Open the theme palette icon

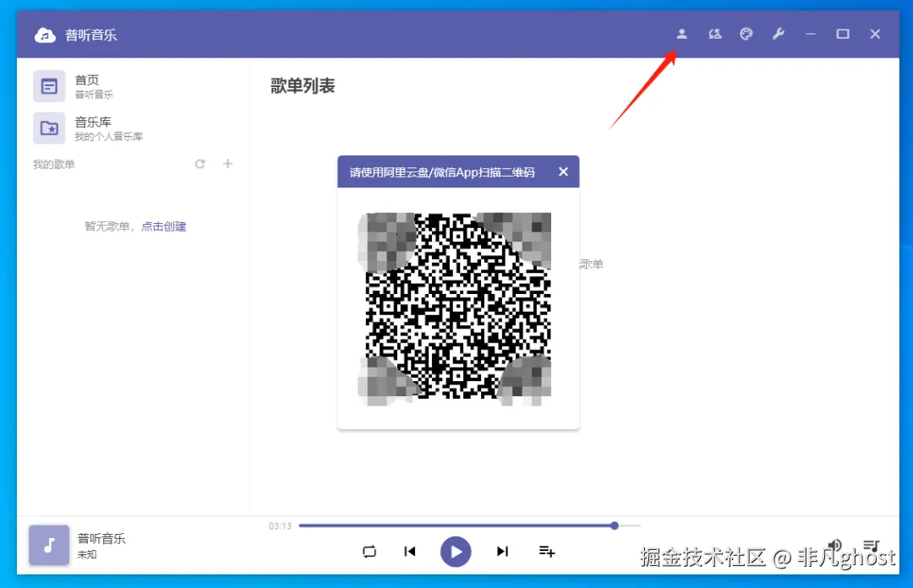coord(746,34)
